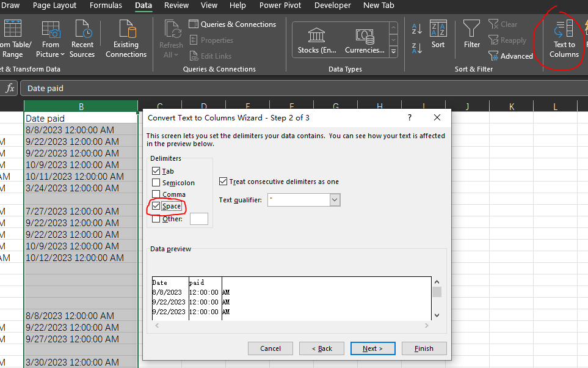Click Refresh All icon
The image size is (588, 368).
[x=173, y=29]
